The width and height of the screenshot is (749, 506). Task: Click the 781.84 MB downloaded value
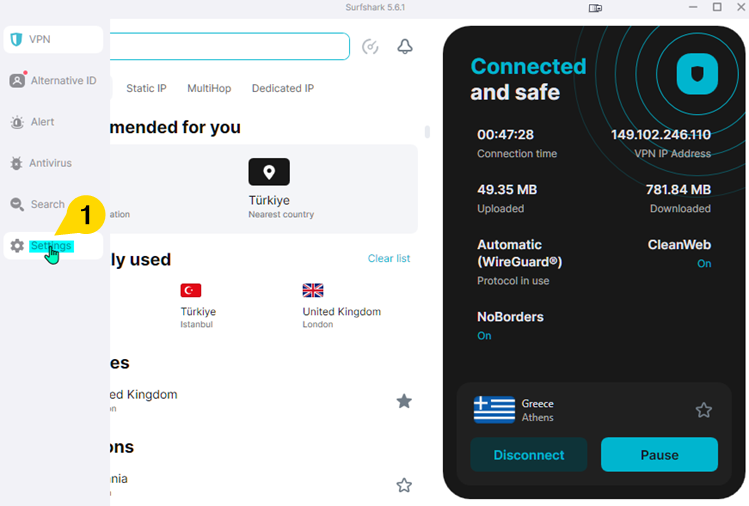(x=678, y=190)
